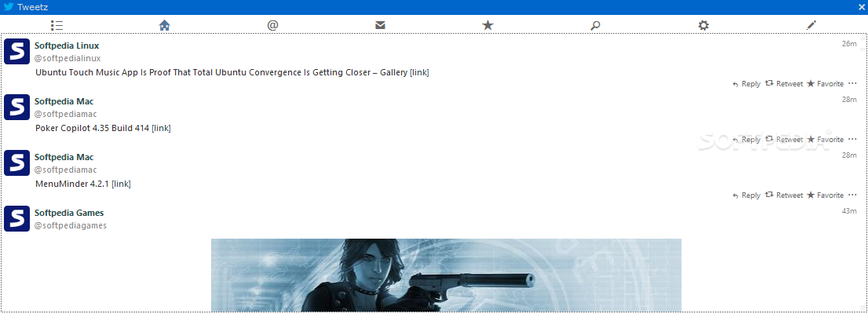
Task: Click the timeline scrollbar
Action: 863,172
